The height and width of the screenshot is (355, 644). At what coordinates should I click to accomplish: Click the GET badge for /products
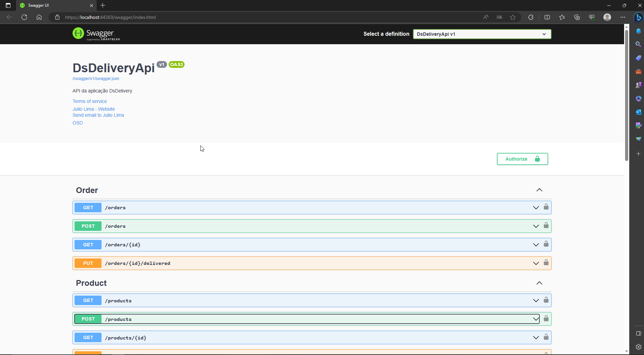(x=88, y=300)
